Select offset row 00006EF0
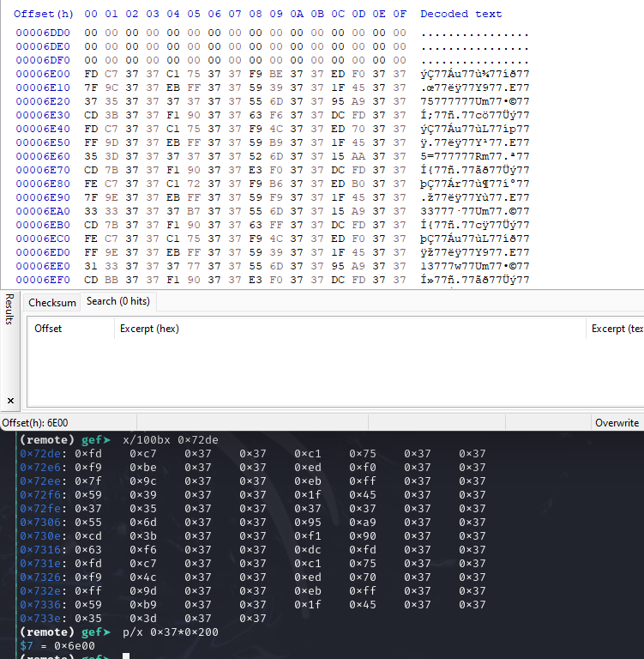 point(43,280)
